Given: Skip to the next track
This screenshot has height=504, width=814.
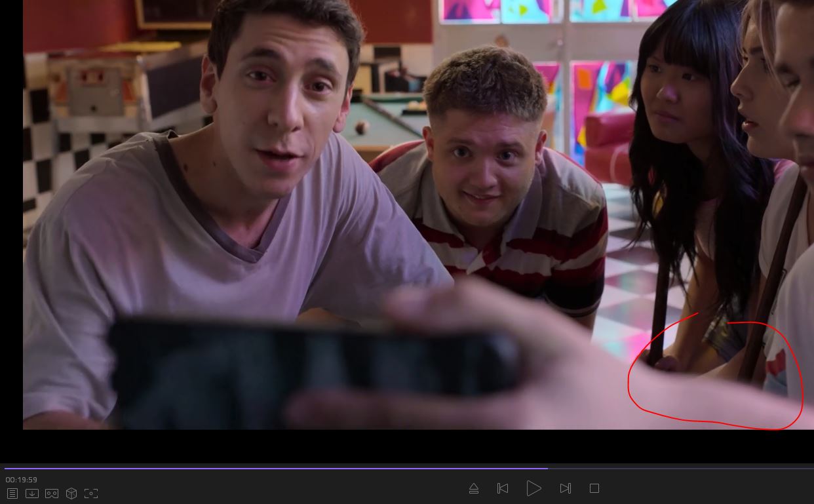Looking at the screenshot, I should [x=565, y=488].
